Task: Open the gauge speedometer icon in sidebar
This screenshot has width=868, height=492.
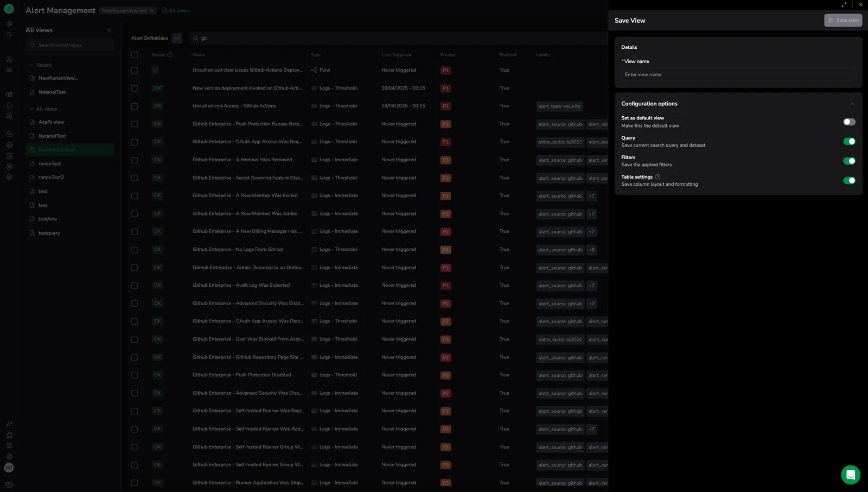Action: (9, 134)
